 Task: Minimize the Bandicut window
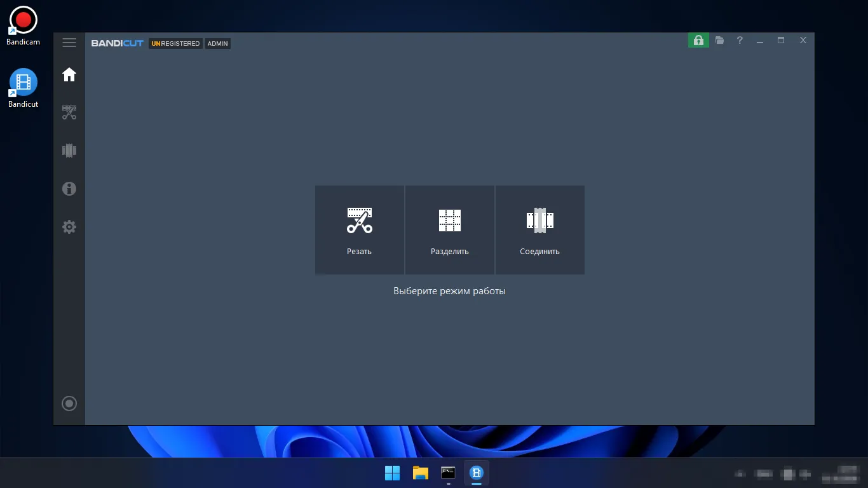[760, 41]
